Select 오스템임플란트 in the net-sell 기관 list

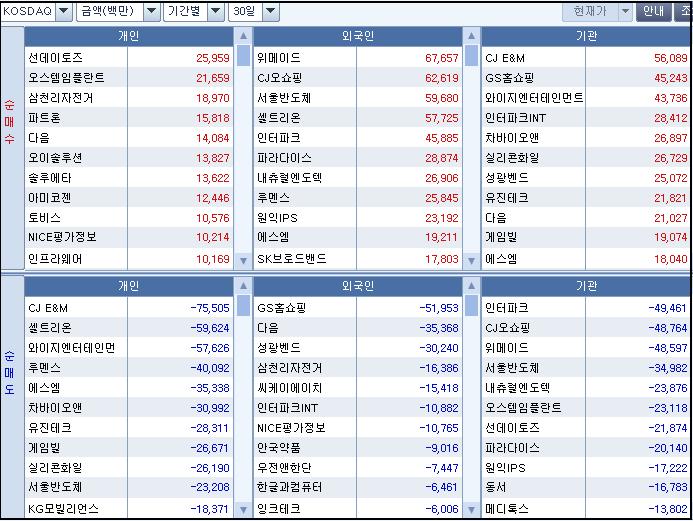(523, 407)
